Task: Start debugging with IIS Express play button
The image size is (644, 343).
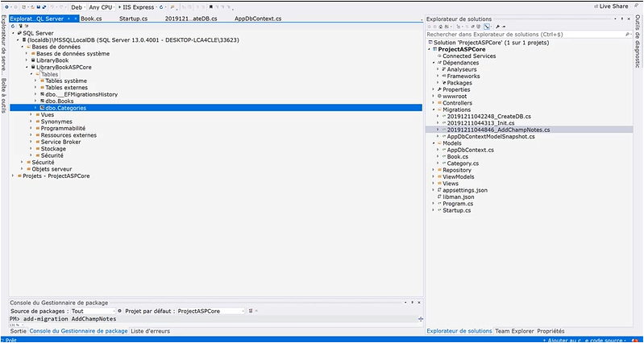Action: (119, 7)
